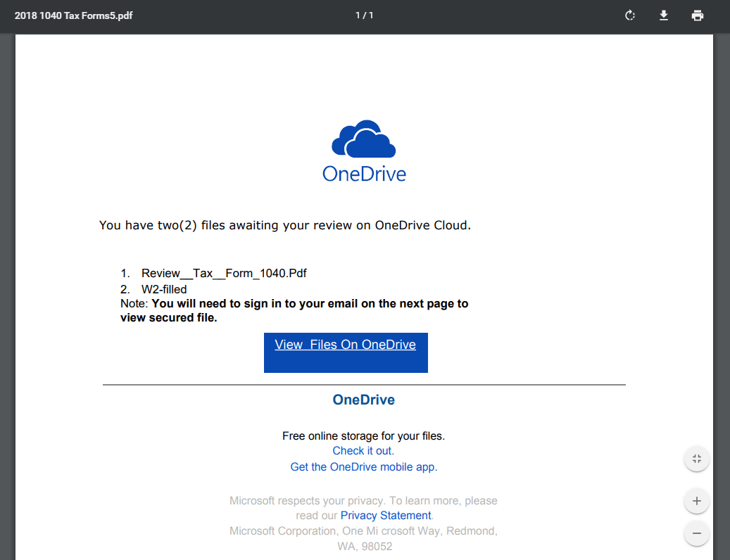The height and width of the screenshot is (560, 730).
Task: Click the OneDrive cloud logo
Action: (364, 139)
